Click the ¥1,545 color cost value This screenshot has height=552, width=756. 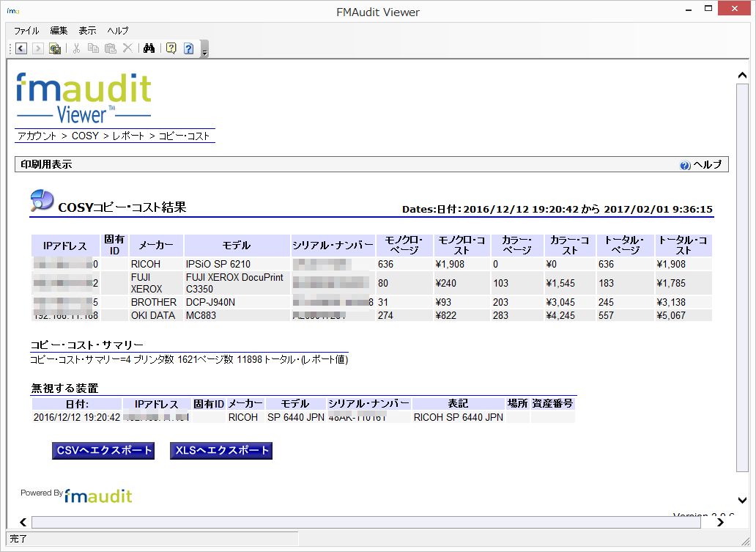(560, 283)
